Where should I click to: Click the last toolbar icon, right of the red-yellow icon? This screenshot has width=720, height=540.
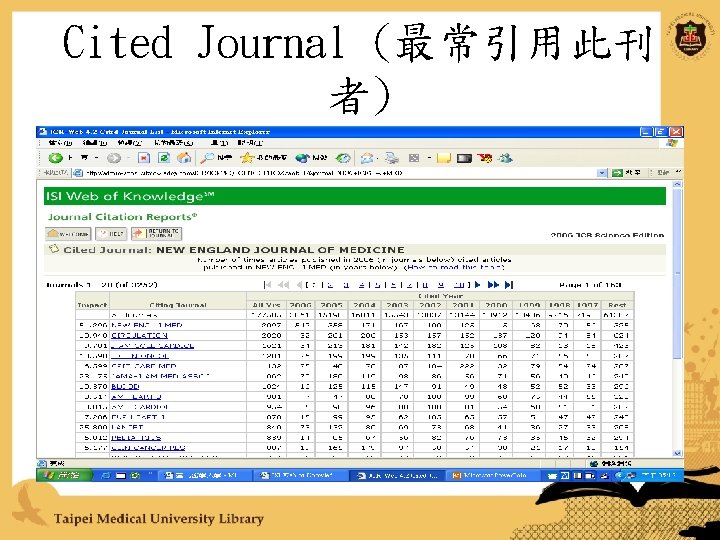coord(505,158)
